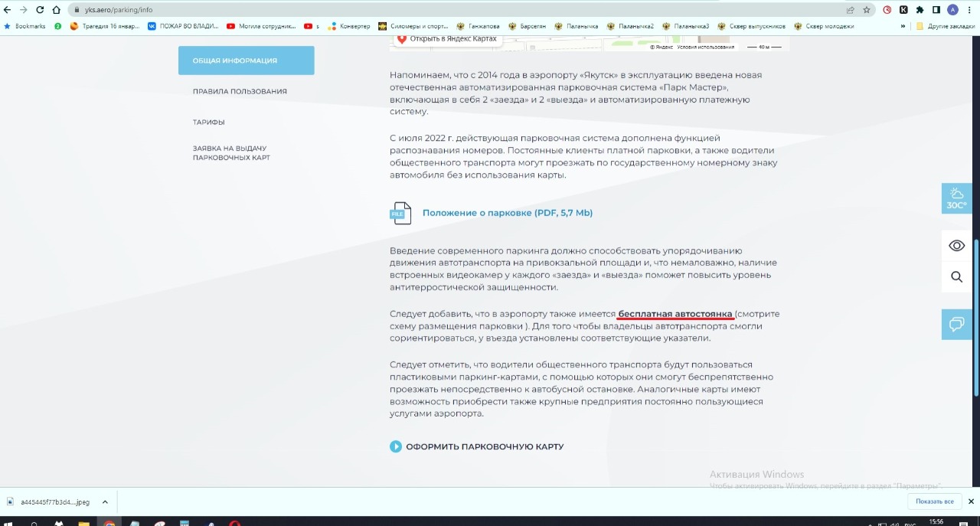Open the "Паланычка3" bookmark

686,26
